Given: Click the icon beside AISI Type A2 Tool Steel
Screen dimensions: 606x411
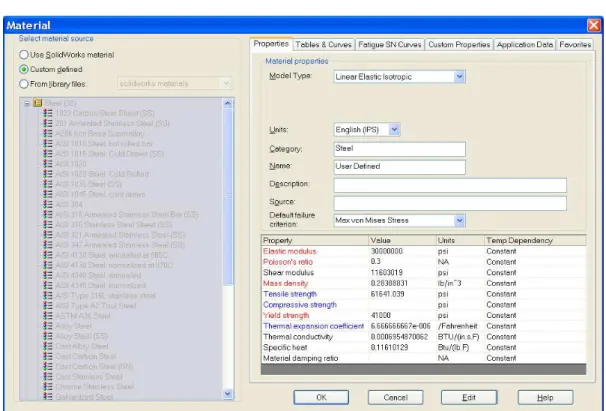Looking at the screenshot, I should click(48, 305).
